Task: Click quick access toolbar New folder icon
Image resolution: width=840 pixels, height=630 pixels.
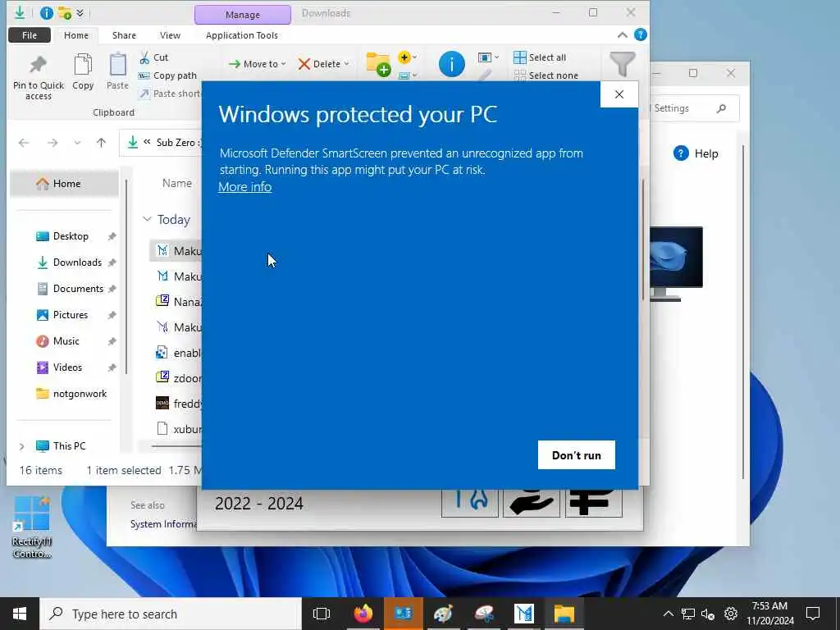Action: click(x=65, y=13)
